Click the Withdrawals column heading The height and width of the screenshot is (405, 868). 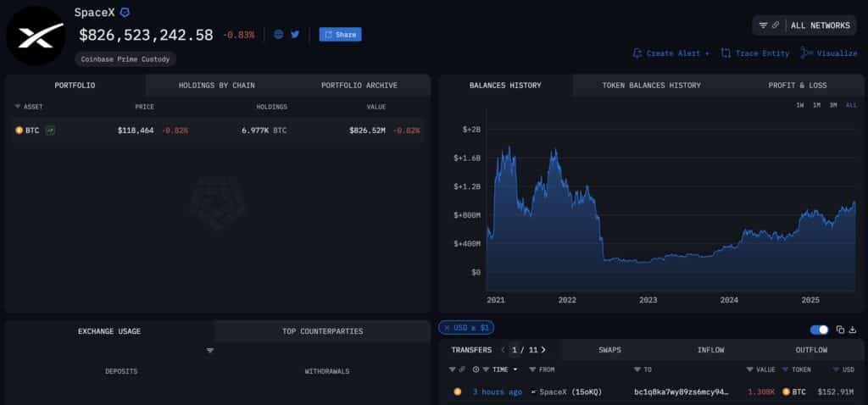coord(326,371)
